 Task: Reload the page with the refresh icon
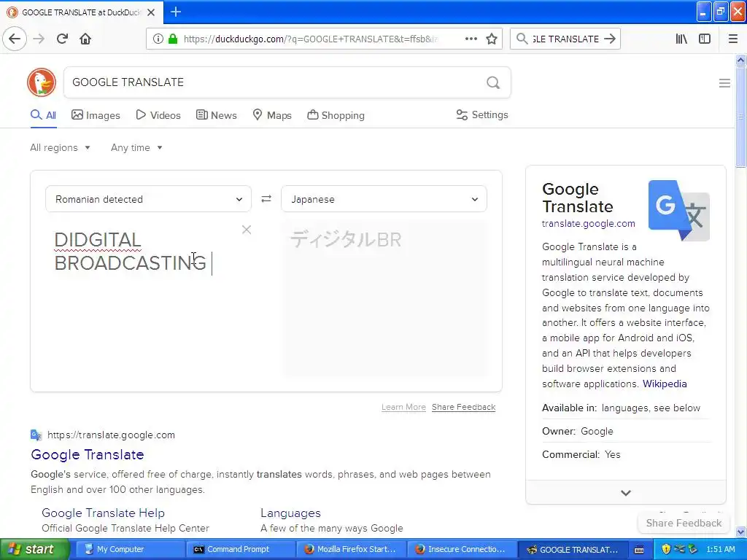click(62, 39)
